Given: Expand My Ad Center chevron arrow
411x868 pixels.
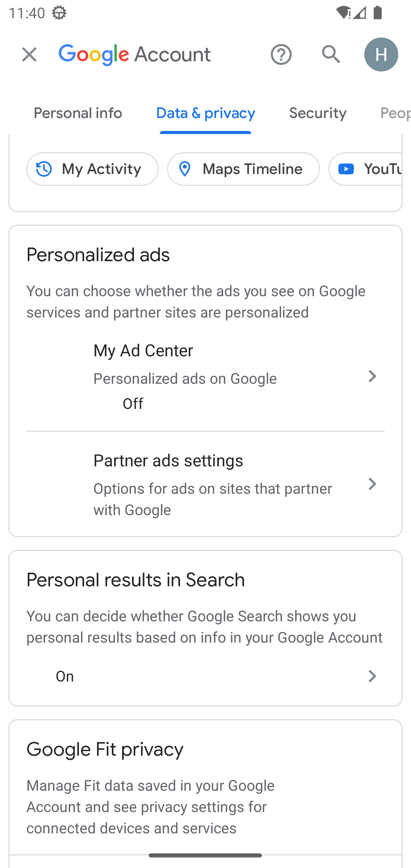Looking at the screenshot, I should pyautogui.click(x=372, y=377).
